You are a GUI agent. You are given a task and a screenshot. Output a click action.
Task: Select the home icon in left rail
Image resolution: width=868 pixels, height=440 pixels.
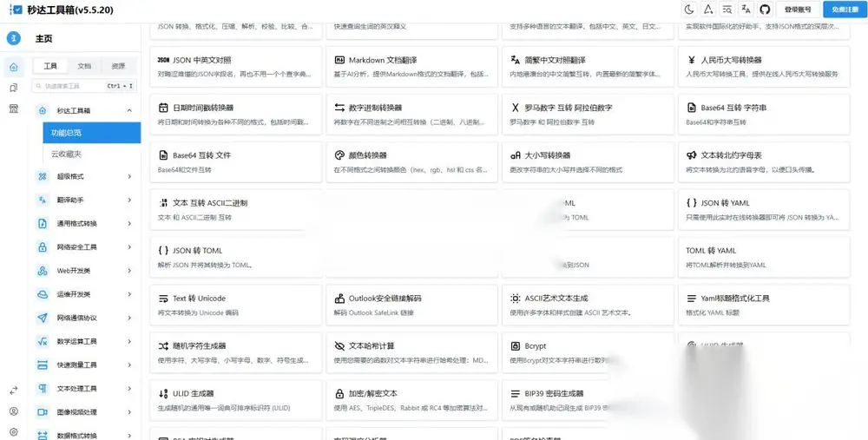[x=14, y=68]
